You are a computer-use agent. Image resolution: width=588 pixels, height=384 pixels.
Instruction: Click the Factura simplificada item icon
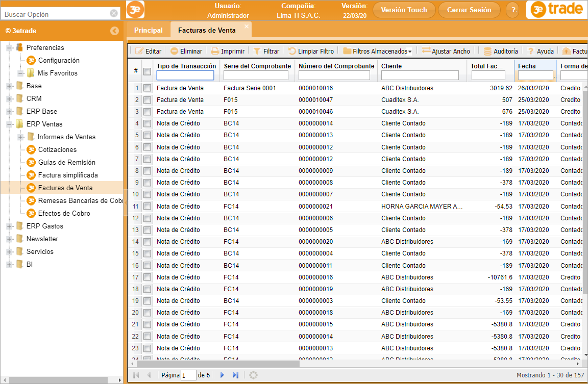31,175
